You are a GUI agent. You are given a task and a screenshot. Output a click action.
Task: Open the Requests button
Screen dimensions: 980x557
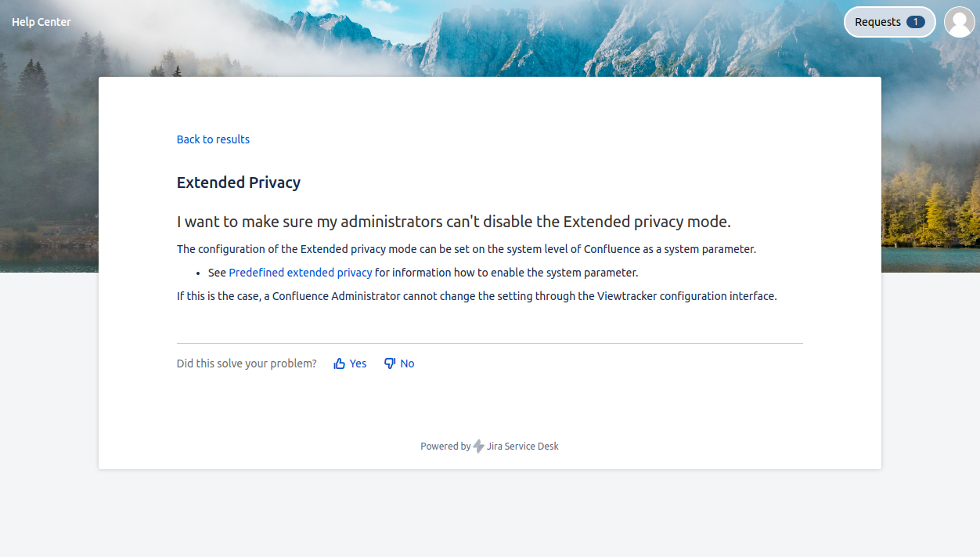pos(878,22)
